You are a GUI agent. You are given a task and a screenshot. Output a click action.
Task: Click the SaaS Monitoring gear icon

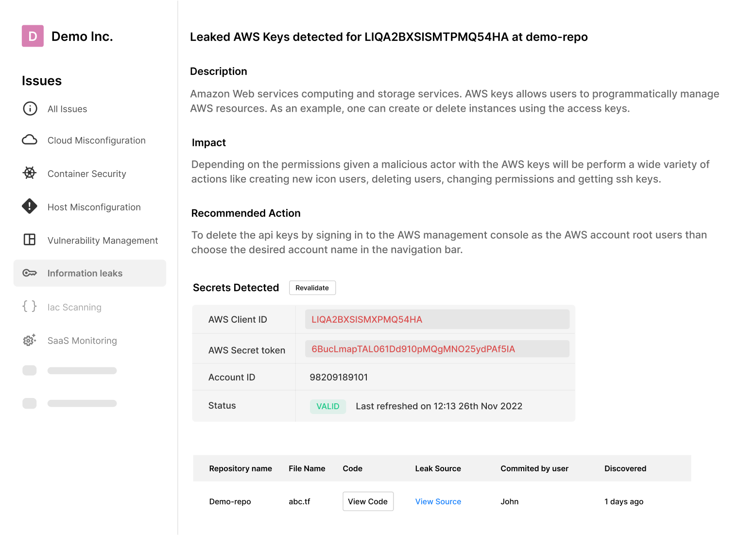click(x=30, y=340)
